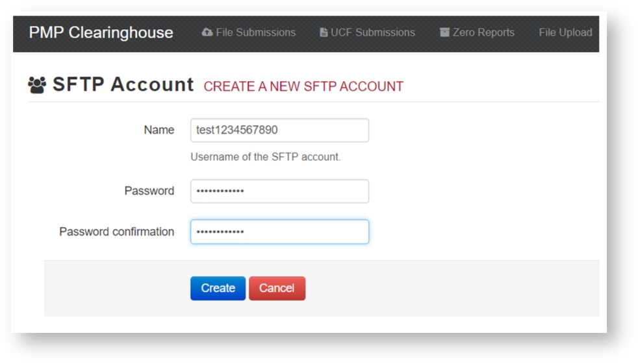Open the File Submissions menu item

[x=249, y=32]
